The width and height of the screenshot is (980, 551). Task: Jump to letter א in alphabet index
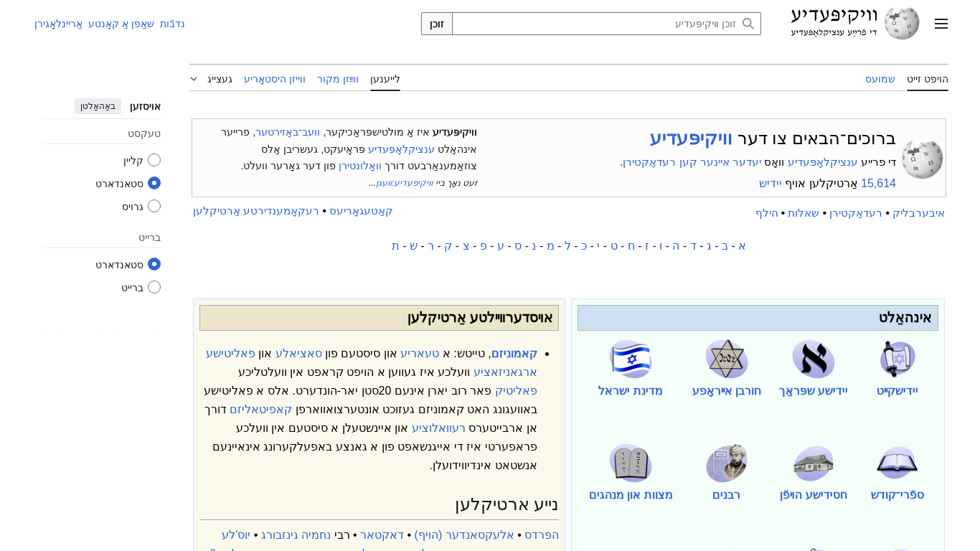[742, 245]
